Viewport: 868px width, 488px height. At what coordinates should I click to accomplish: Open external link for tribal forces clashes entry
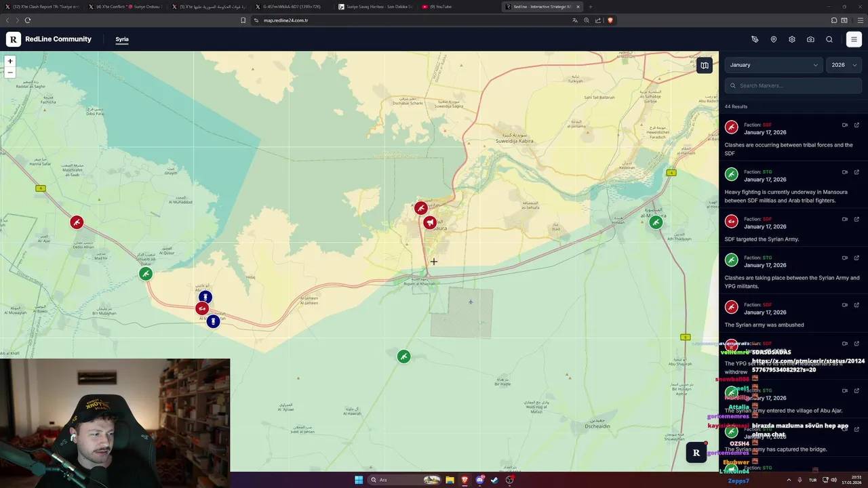coord(856,125)
